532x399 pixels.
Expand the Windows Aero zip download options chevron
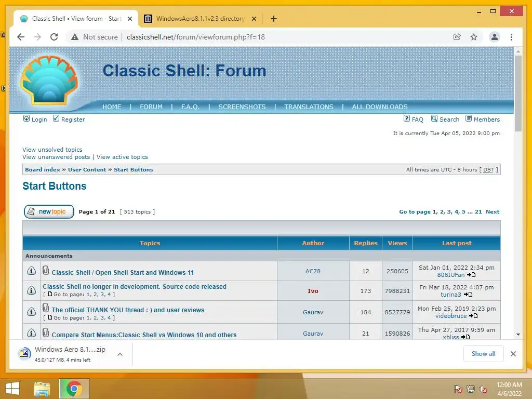point(120,354)
